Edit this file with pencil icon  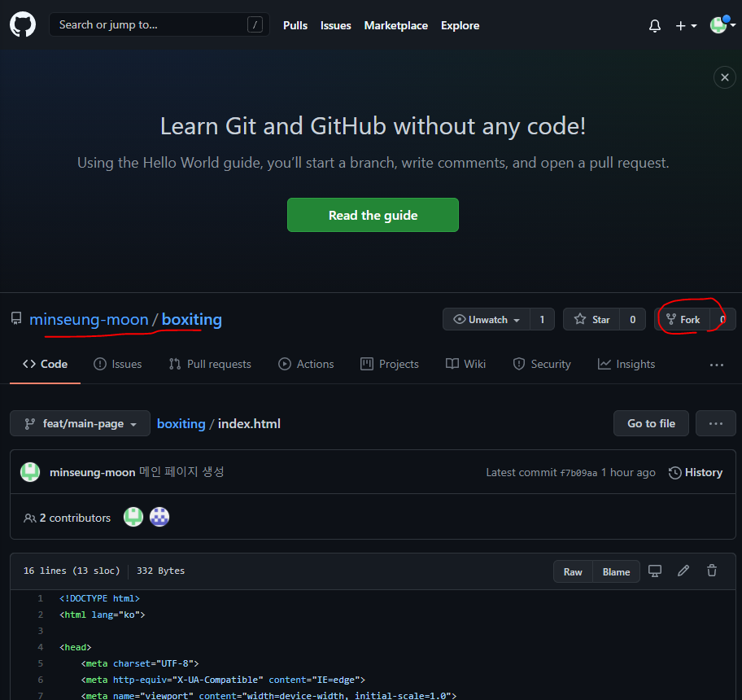click(x=683, y=571)
